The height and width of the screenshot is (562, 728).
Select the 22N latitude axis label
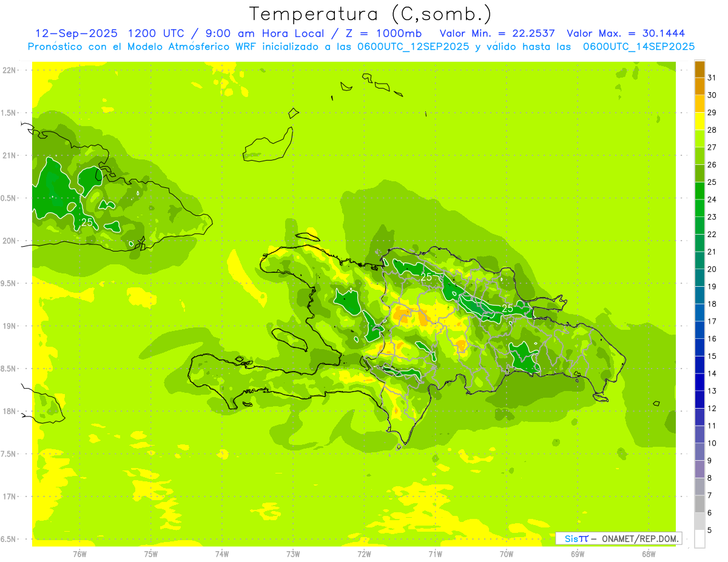tap(9, 70)
